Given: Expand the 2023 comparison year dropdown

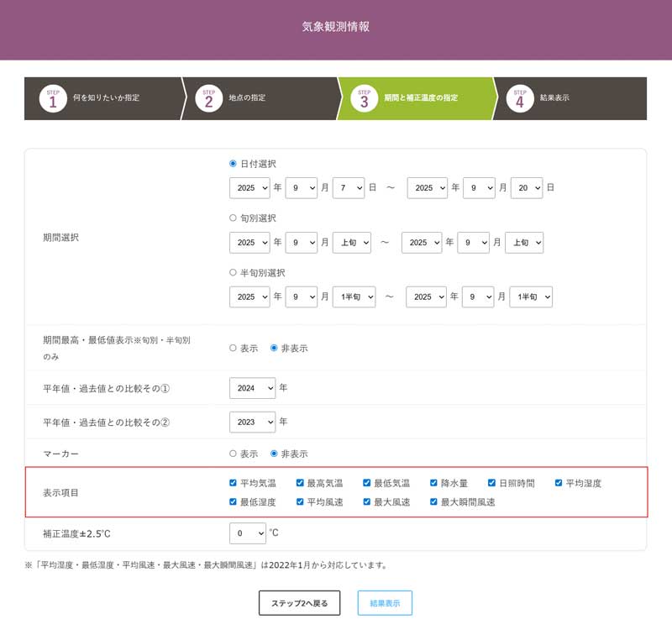Looking at the screenshot, I should (252, 422).
